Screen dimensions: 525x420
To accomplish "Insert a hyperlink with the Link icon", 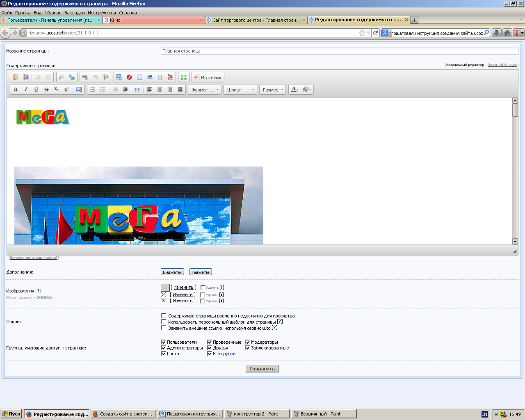I will 85,77.
